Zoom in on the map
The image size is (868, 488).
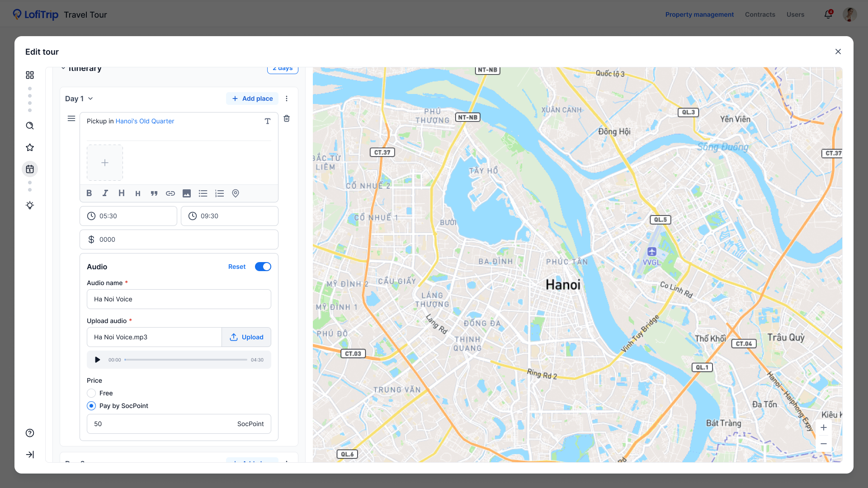coord(824,427)
